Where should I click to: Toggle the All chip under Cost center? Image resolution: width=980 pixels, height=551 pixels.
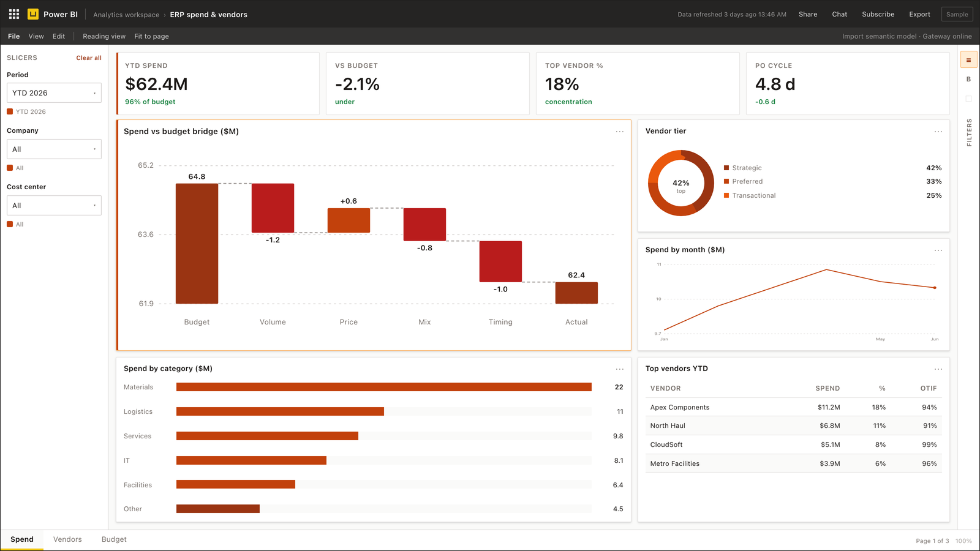tap(15, 224)
